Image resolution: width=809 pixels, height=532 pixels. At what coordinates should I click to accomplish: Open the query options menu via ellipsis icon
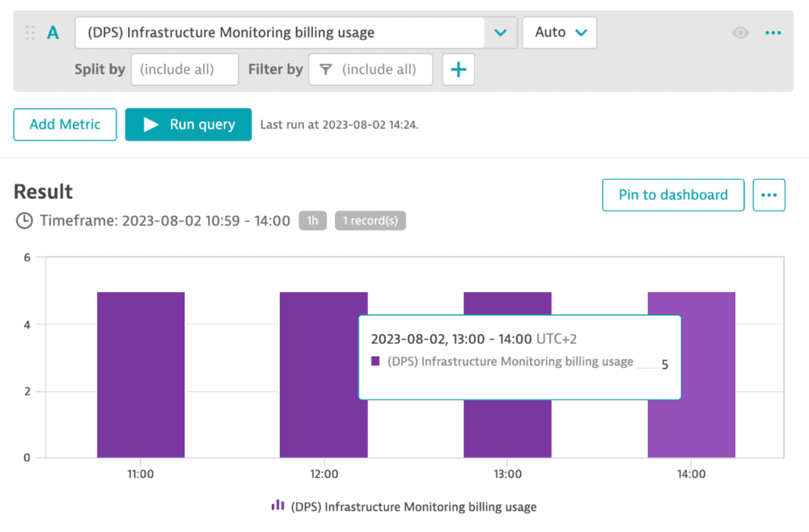pos(773,32)
